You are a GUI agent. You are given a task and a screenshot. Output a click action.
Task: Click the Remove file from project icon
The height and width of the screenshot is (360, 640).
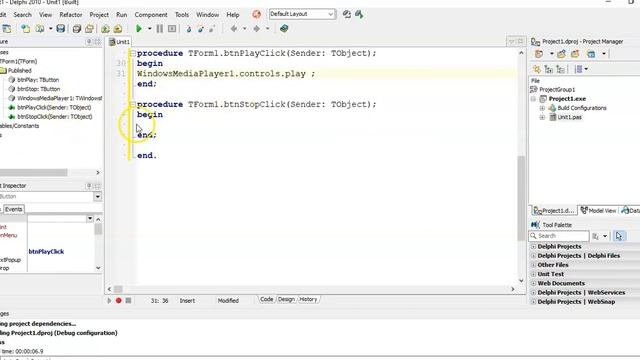pyautogui.click(x=118, y=29)
